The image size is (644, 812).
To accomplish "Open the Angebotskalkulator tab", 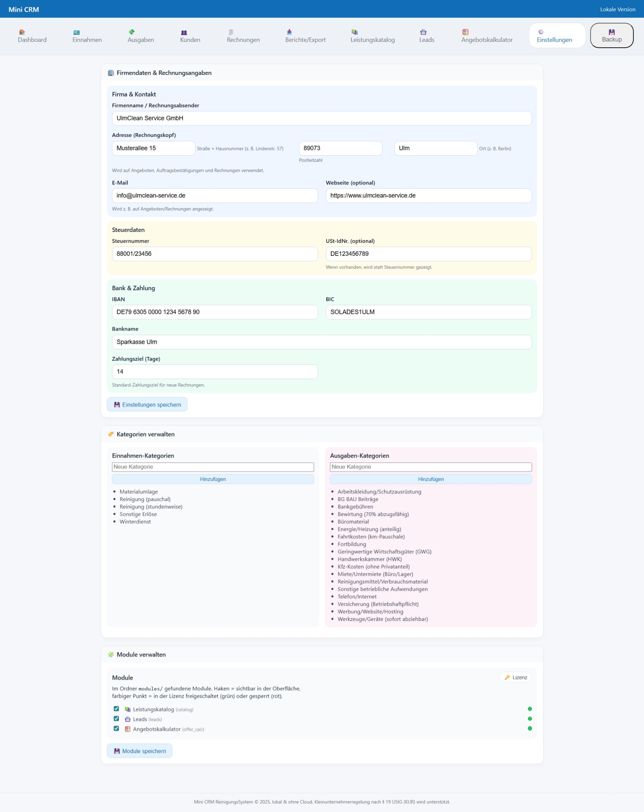I will (487, 36).
